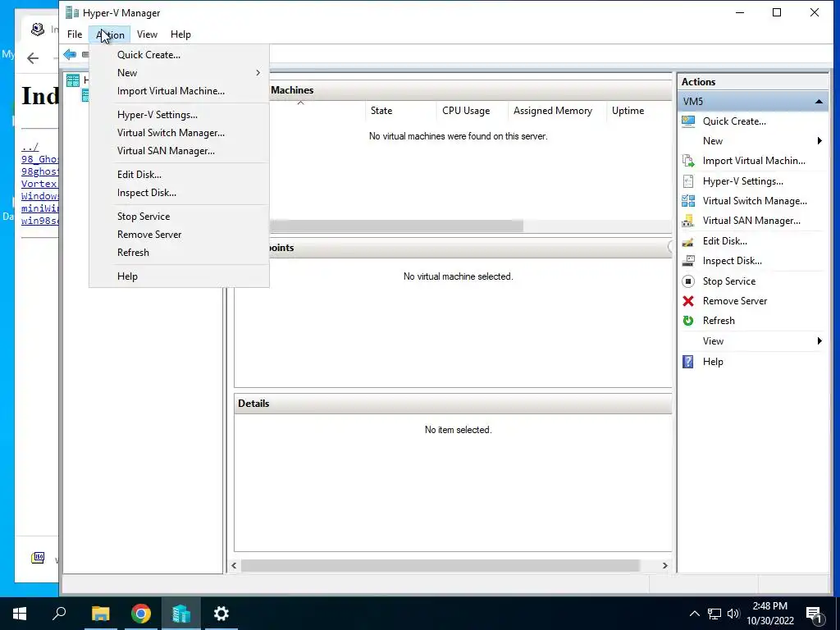The image size is (840, 630).
Task: Choose Refresh from Action menu
Action: (179, 253)
